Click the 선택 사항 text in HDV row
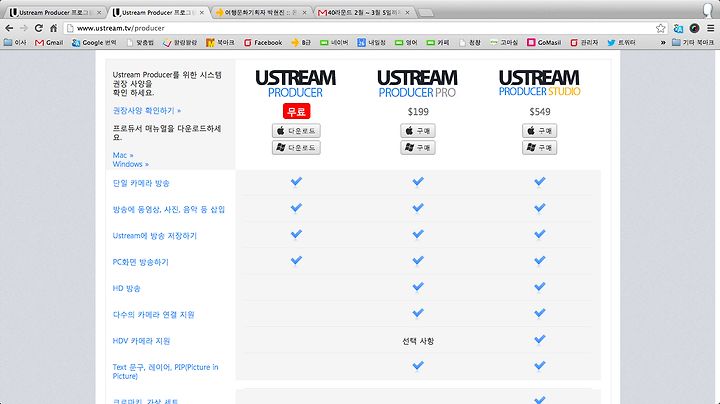 click(418, 341)
